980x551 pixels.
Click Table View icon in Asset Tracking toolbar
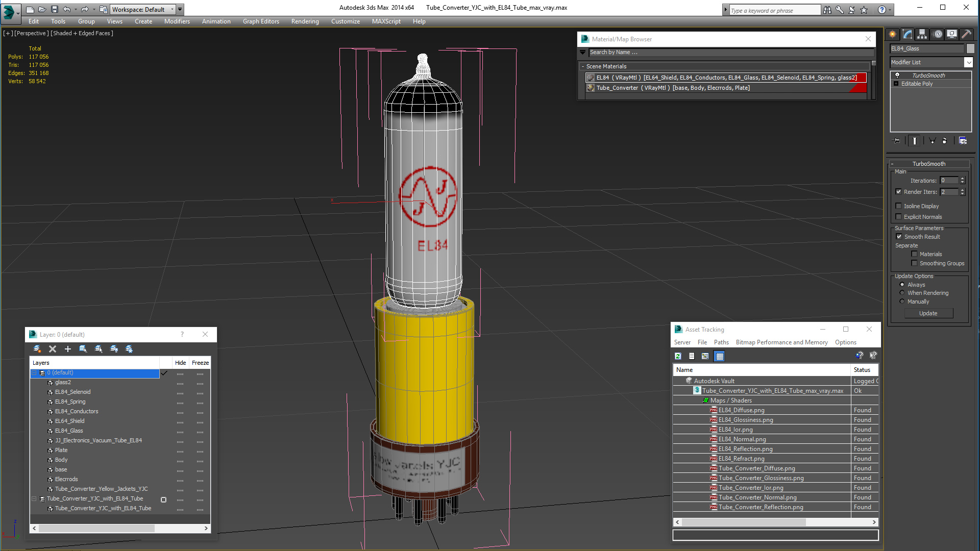coord(720,356)
